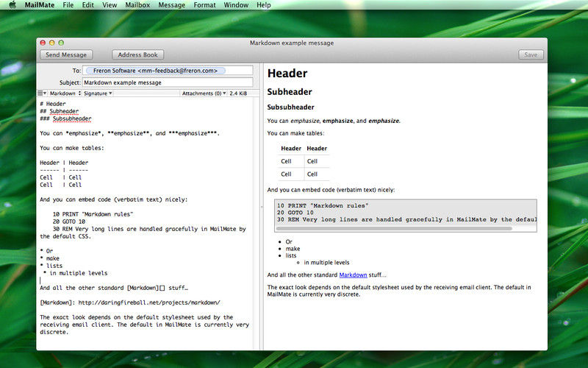Close the compose window with the red button
Image resolution: width=588 pixels, height=368 pixels.
(43, 43)
